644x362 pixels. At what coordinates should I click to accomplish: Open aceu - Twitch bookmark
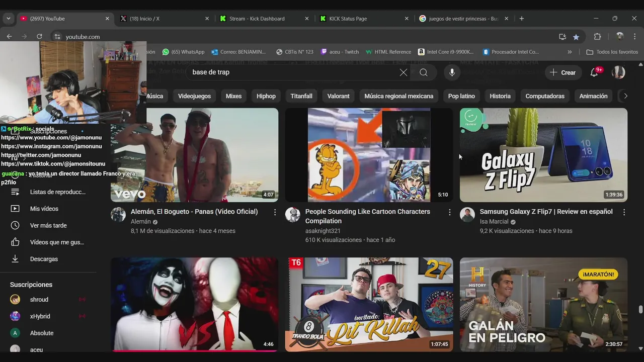point(340,52)
